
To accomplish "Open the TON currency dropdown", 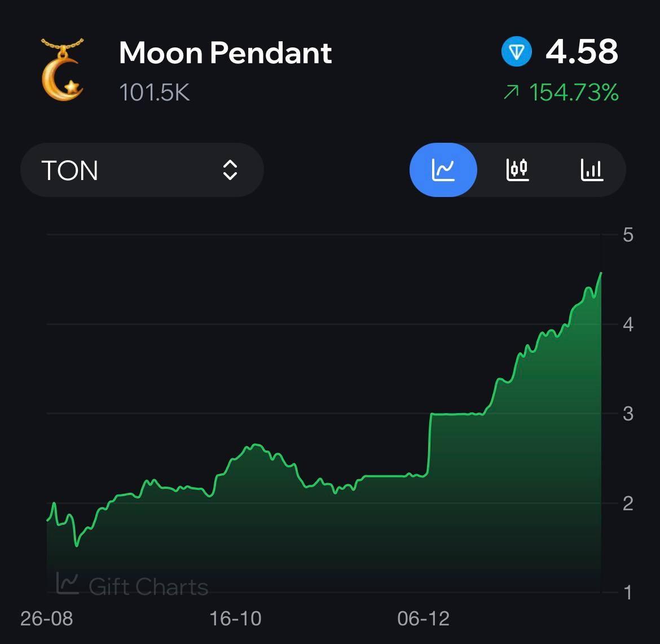I will click(x=142, y=170).
